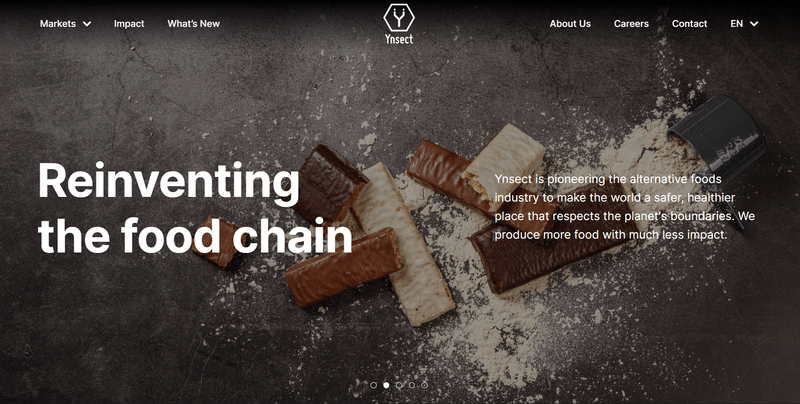Select the fifth and last carousel dot
800x404 pixels.
coord(424,385)
